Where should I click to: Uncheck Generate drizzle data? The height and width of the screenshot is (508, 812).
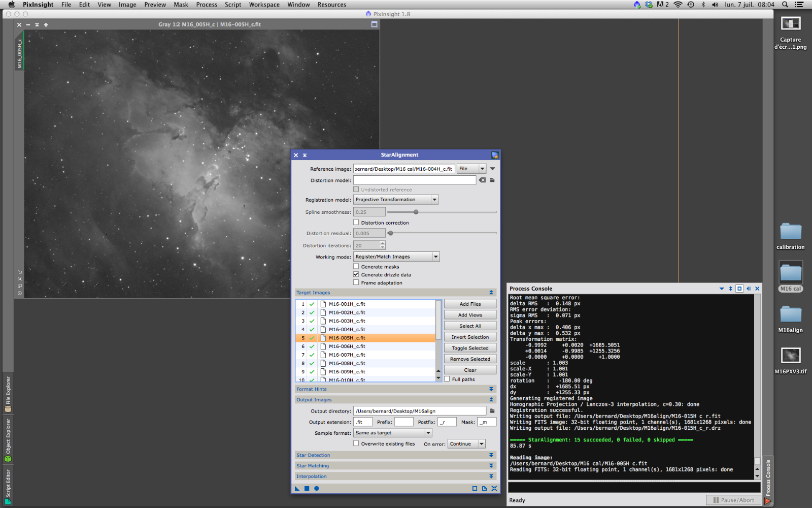(356, 274)
